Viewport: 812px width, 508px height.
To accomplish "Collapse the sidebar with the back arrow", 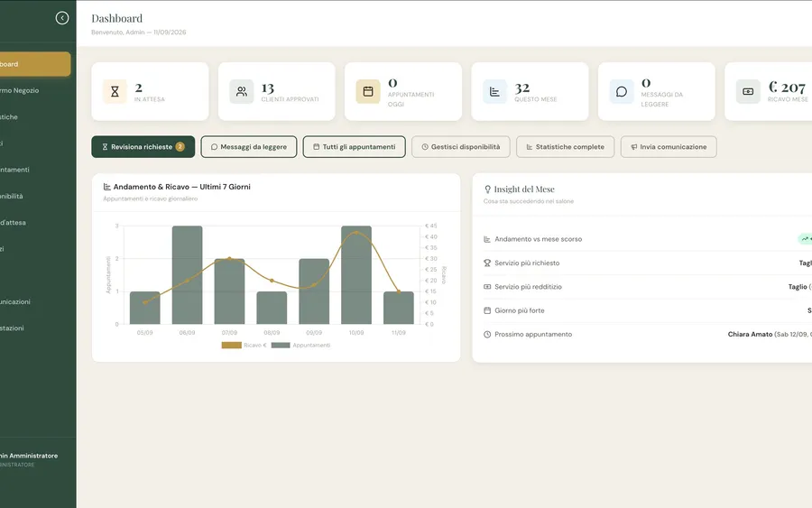I will point(62,18).
